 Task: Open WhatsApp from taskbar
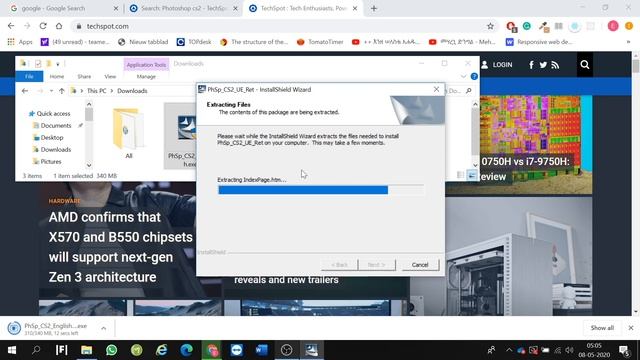pos(111,350)
